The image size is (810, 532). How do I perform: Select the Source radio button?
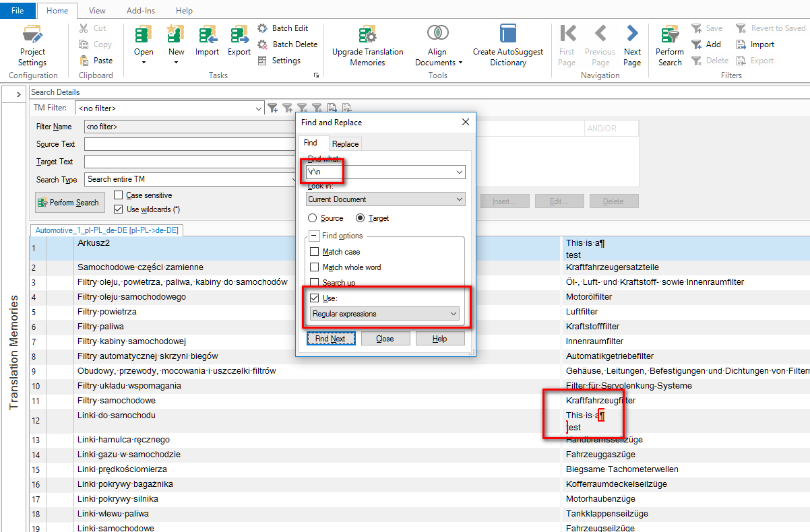[313, 218]
